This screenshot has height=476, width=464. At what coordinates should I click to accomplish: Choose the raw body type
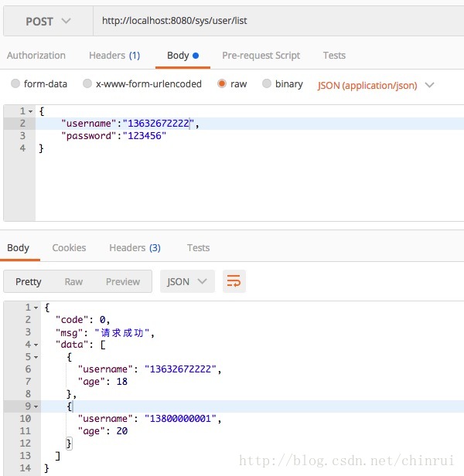(223, 84)
